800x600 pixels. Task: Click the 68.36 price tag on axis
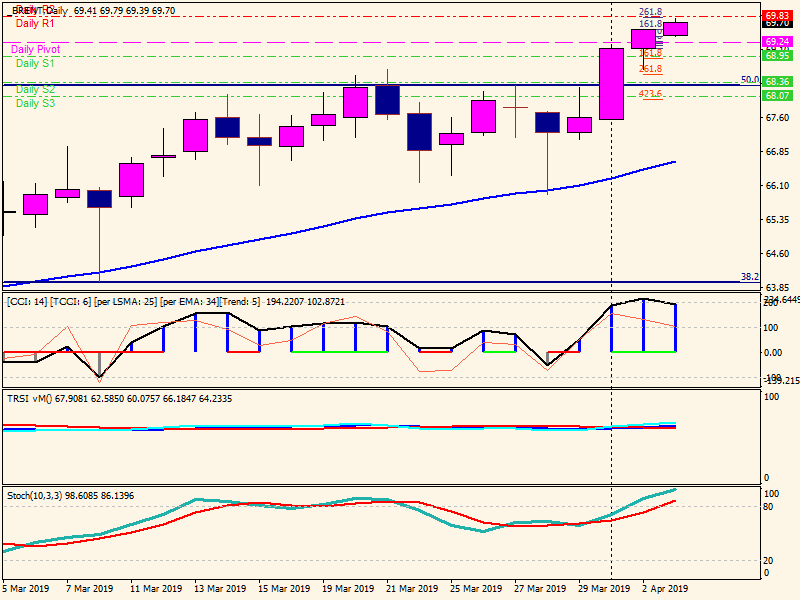point(777,82)
